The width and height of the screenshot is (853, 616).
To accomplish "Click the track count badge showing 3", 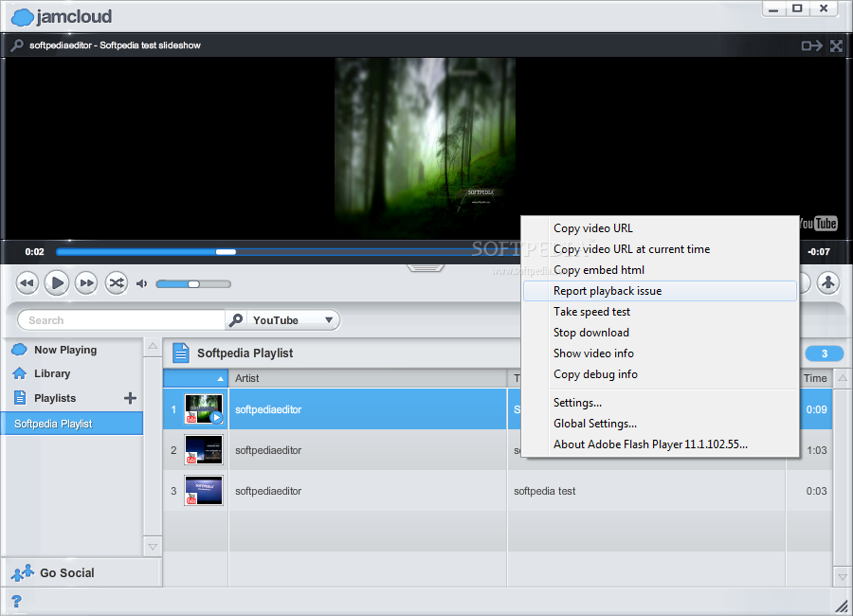I will pos(825,353).
